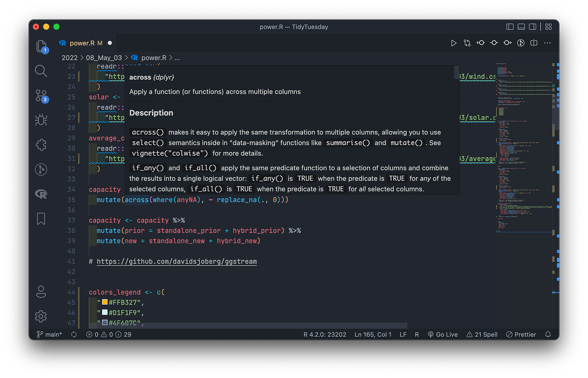Run the power.R script
Viewport: 588px width, 378px height.
[x=454, y=42]
